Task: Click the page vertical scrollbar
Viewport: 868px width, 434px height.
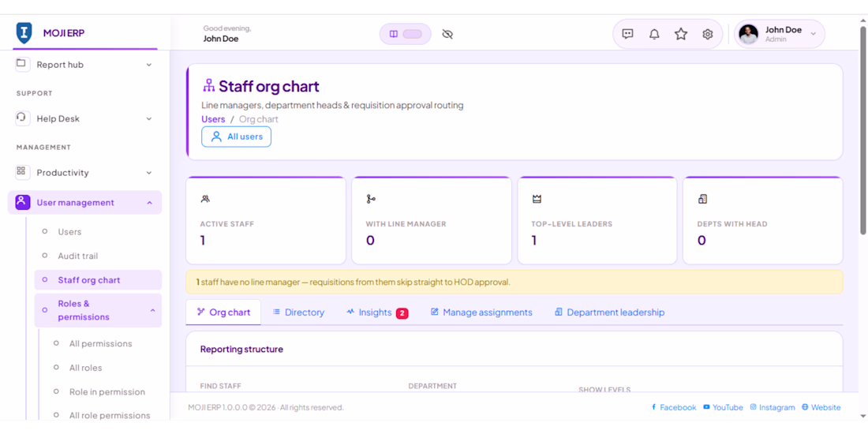Action: coord(863,129)
